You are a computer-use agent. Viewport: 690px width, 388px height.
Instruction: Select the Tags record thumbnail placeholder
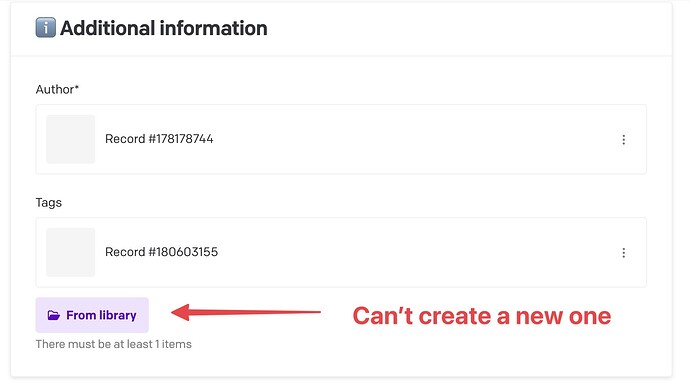(70, 252)
